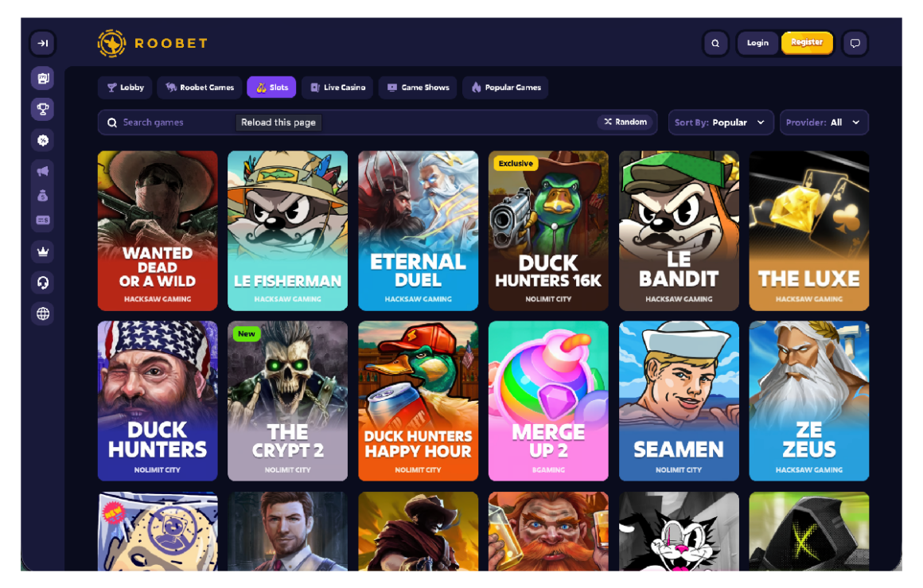Open the chat bubble icon in the header
The image size is (923, 588).
tap(855, 43)
